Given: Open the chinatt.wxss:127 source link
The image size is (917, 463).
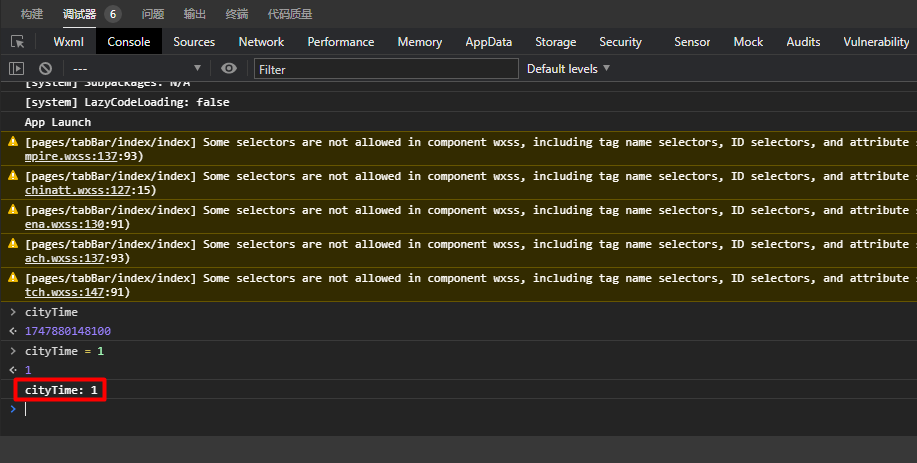Looking at the screenshot, I should (77, 190).
